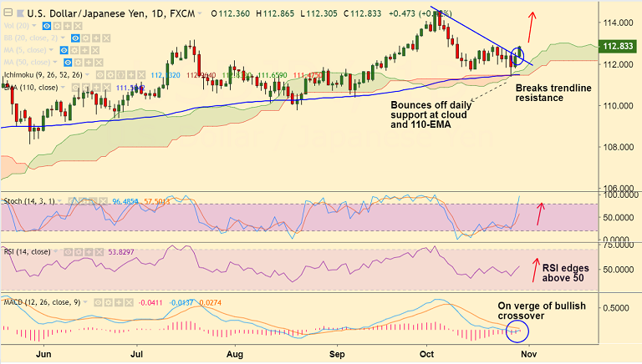
Task: Toggle visibility eye for Ichimoku
Action: click(100, 75)
